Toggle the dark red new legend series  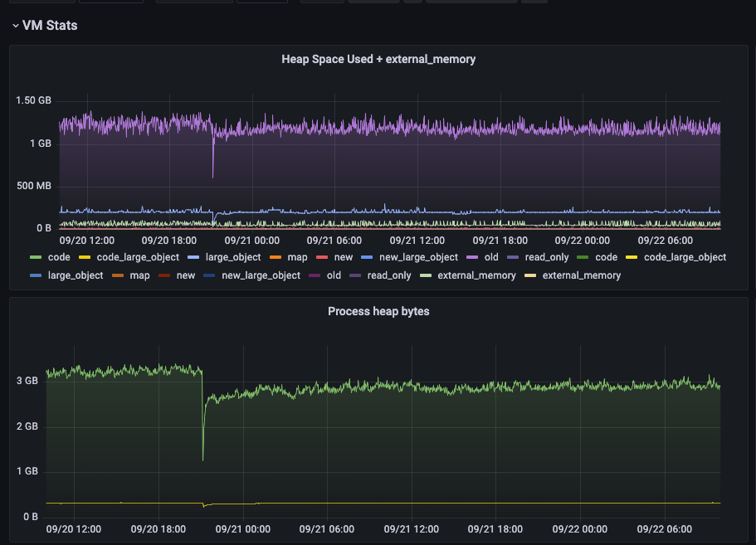click(186, 275)
